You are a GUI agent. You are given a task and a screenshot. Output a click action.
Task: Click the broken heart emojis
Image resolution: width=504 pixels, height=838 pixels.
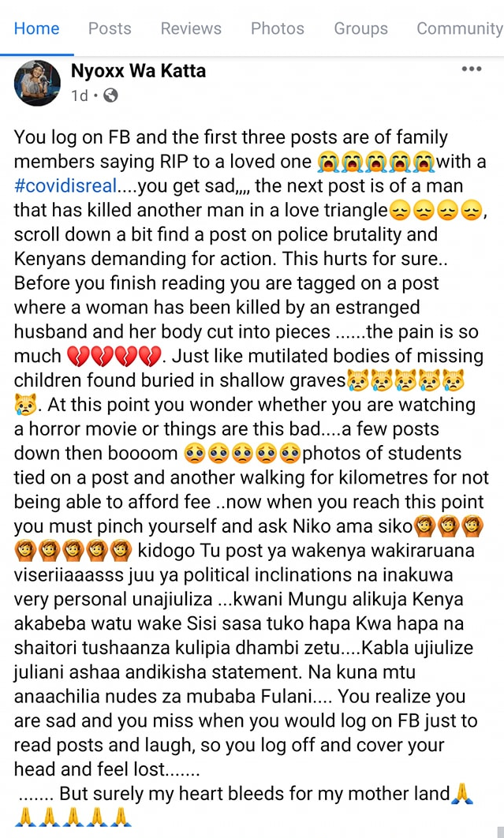click(114, 357)
